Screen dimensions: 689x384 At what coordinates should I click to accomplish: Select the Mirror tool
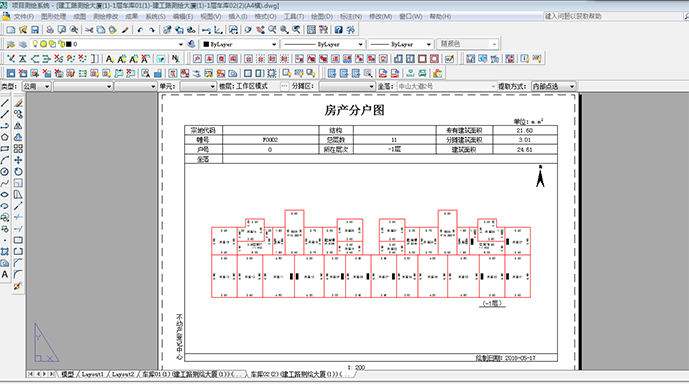(18, 126)
